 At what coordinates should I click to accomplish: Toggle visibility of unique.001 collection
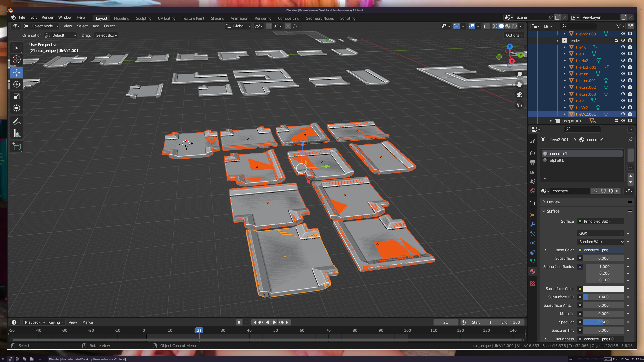click(x=623, y=121)
